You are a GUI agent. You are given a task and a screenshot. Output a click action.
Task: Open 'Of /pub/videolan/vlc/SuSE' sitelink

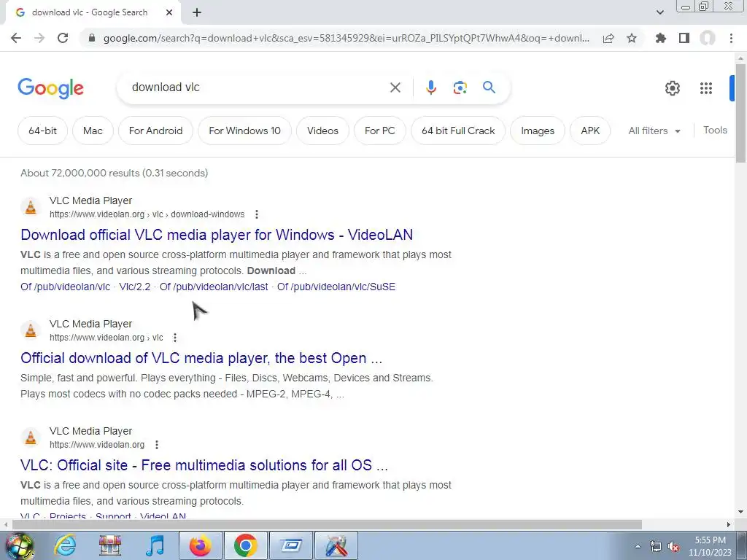(336, 287)
